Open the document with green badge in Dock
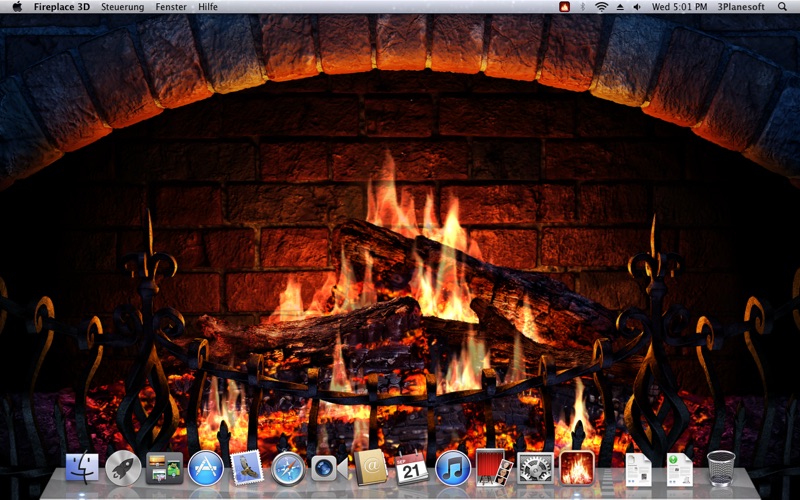 pyautogui.click(x=679, y=469)
